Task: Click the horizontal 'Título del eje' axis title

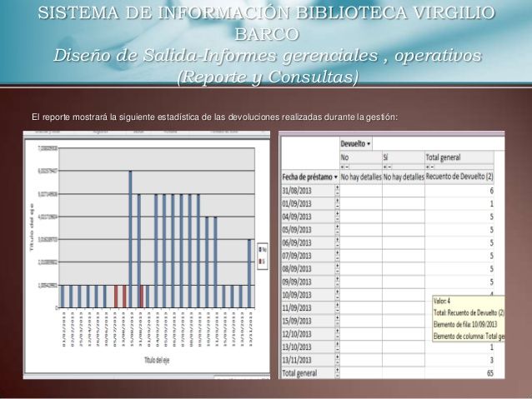Action: click(157, 361)
